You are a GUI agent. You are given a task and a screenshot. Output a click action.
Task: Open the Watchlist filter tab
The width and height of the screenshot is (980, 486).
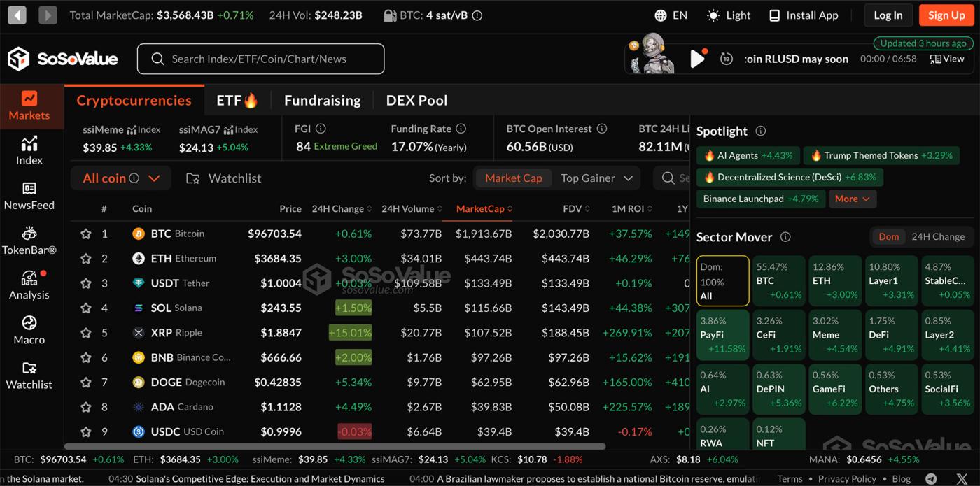pos(223,178)
